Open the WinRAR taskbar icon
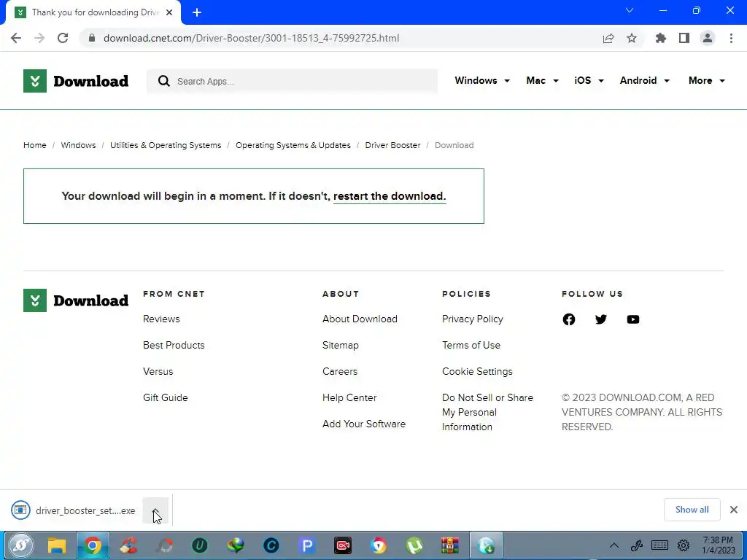Viewport: 747px width, 560px height. coord(449,545)
